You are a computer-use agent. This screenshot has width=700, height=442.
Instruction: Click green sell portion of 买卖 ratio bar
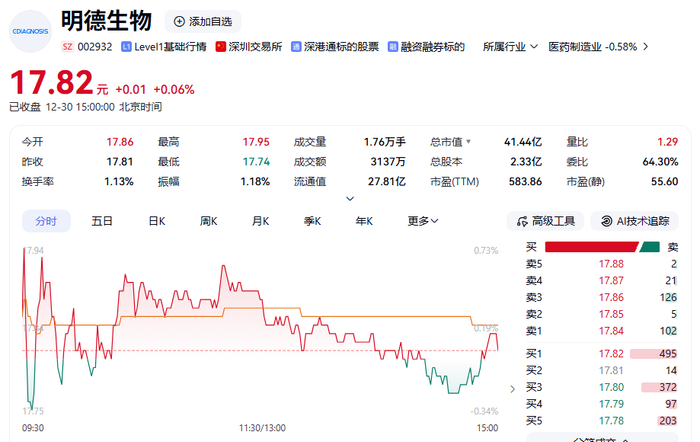coord(650,247)
